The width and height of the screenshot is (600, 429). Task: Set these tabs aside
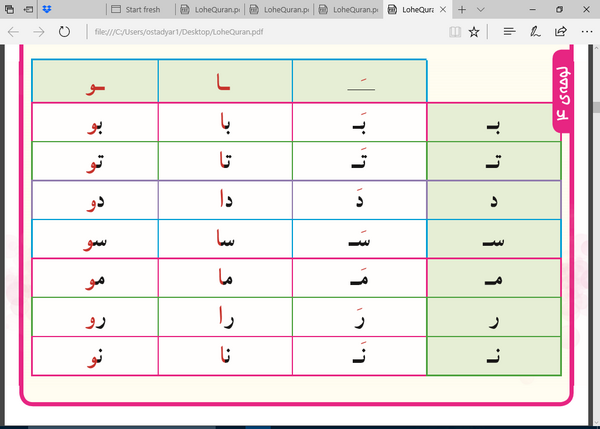point(28,9)
